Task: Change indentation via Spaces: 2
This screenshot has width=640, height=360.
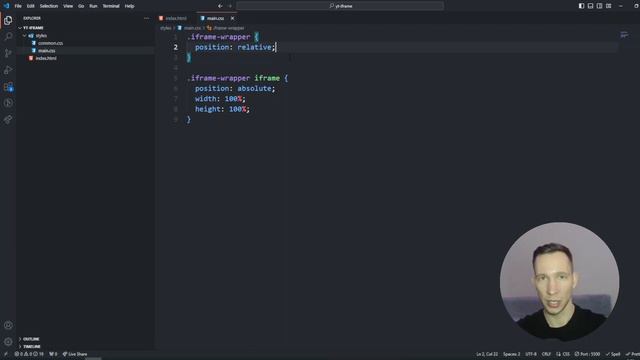Action: tap(511, 354)
